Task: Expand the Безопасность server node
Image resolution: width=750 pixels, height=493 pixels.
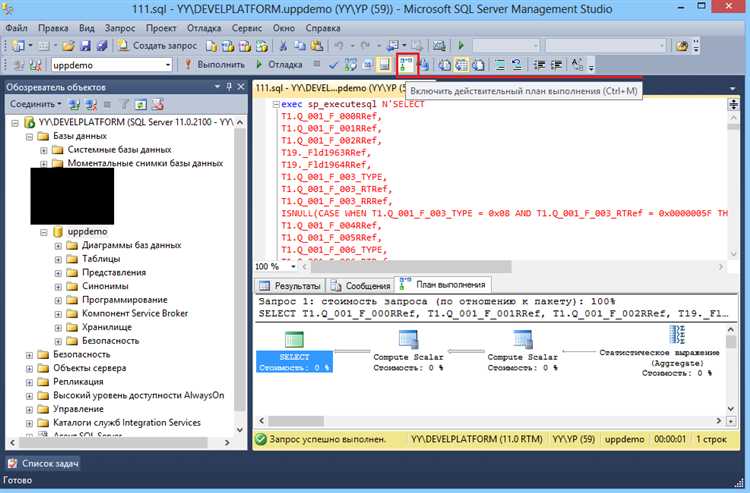Action: pos(29,354)
